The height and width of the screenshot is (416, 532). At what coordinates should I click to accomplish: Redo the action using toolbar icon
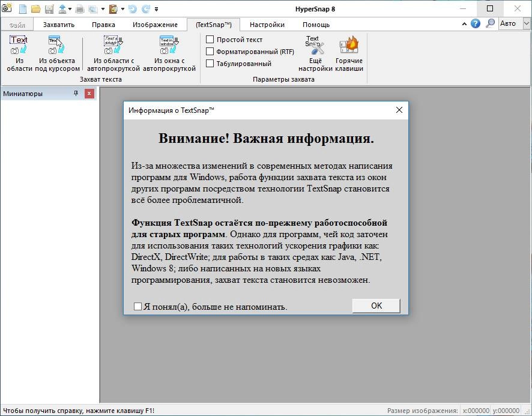146,9
